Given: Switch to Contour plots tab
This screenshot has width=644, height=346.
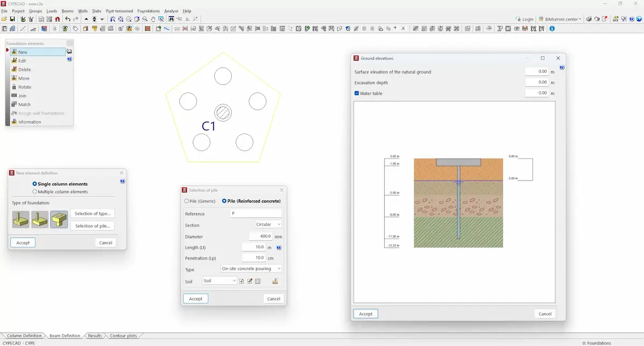Looking at the screenshot, I should [123, 336].
